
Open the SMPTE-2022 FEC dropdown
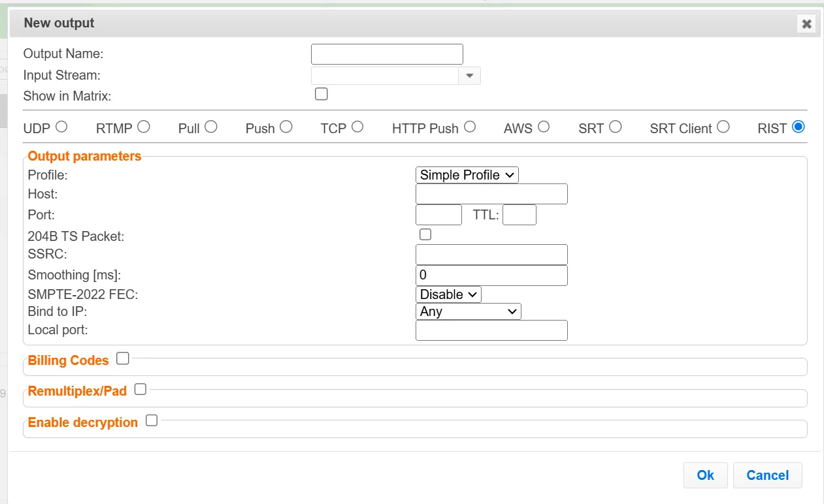(448, 294)
